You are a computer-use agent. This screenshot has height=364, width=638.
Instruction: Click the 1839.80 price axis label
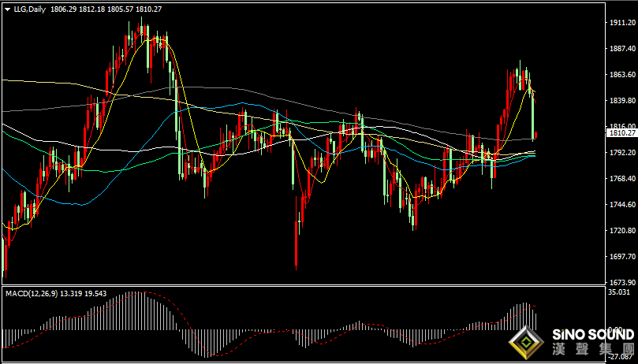pos(622,101)
